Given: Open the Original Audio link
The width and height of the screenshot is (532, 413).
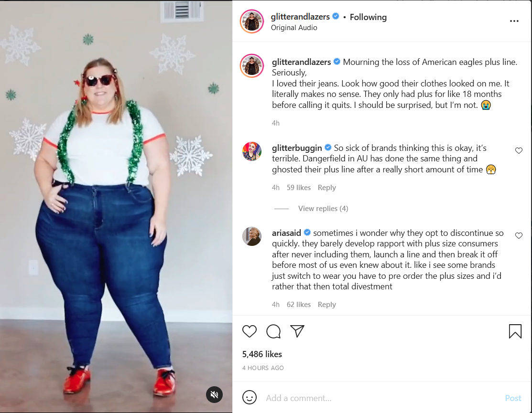Looking at the screenshot, I should click(294, 28).
